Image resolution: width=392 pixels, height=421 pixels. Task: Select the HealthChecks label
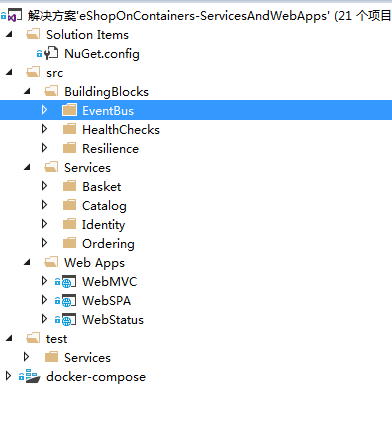[121, 130]
